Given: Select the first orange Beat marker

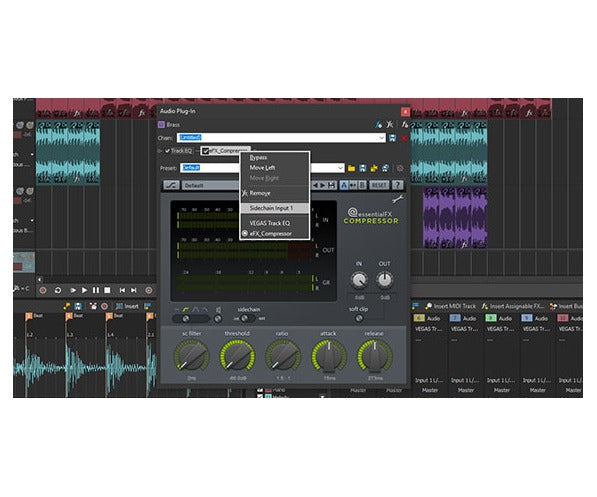Looking at the screenshot, I should (x=29, y=316).
